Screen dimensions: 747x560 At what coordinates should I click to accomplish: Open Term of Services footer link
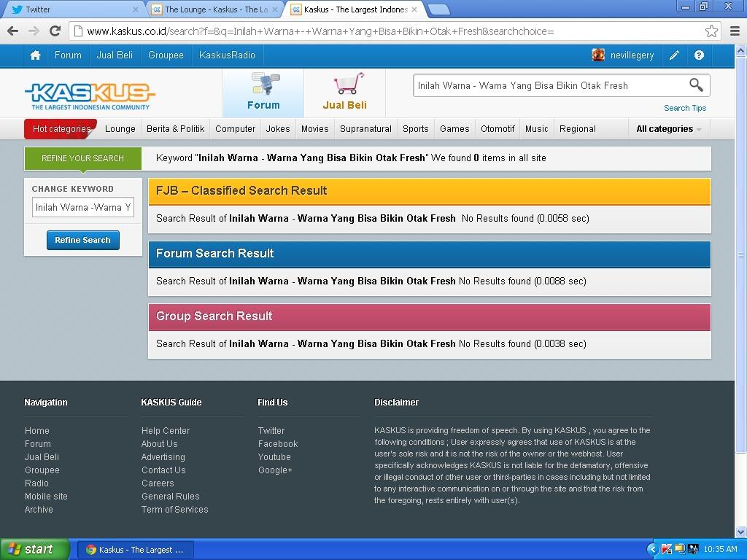click(175, 510)
